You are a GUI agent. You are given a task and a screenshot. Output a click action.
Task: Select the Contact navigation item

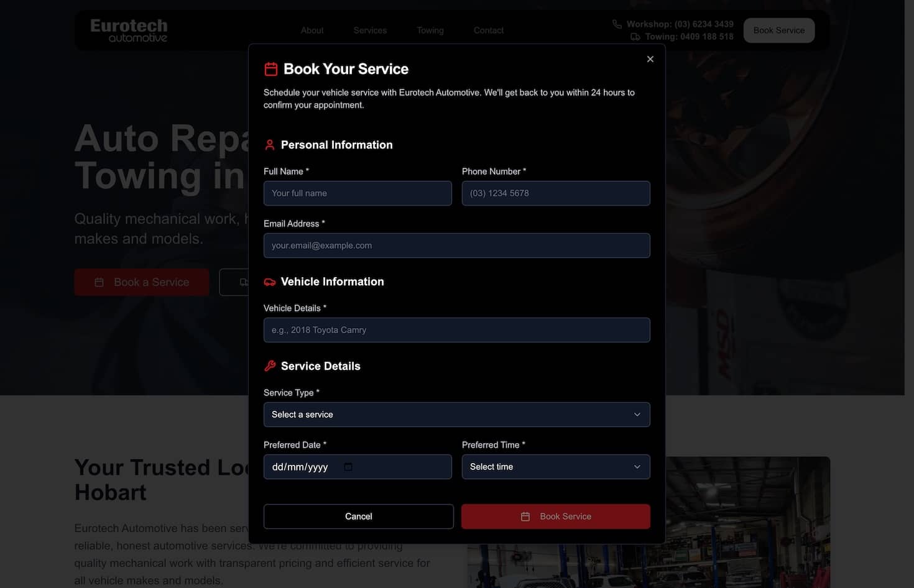[x=488, y=30]
